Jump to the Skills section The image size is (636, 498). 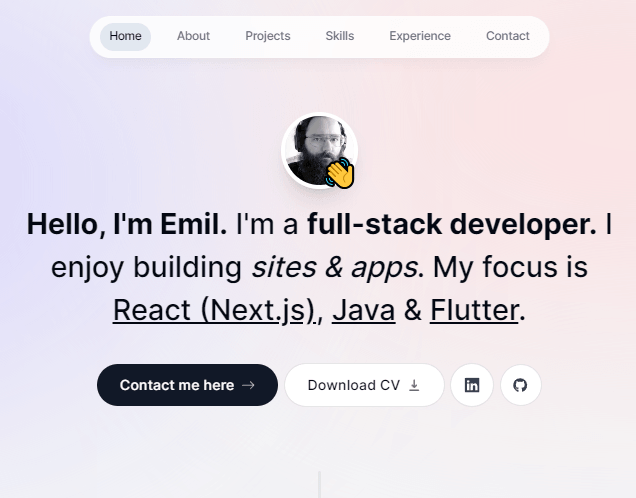click(x=339, y=36)
